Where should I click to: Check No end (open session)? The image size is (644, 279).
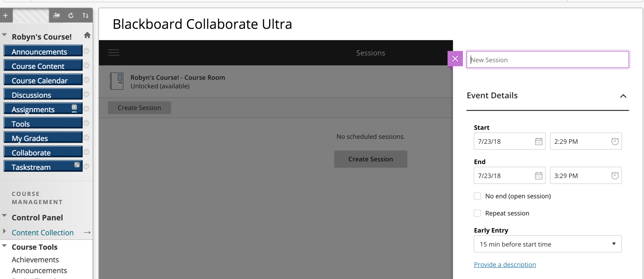(477, 196)
